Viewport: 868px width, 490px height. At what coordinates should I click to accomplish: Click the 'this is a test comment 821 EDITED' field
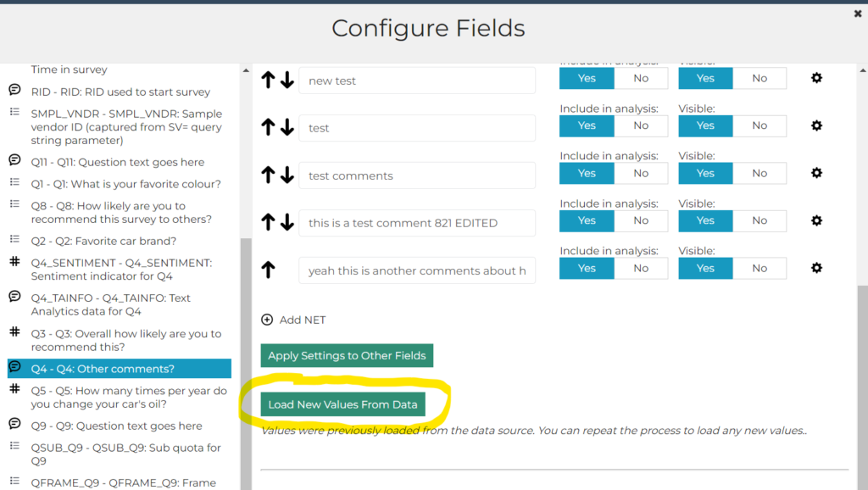tap(417, 223)
